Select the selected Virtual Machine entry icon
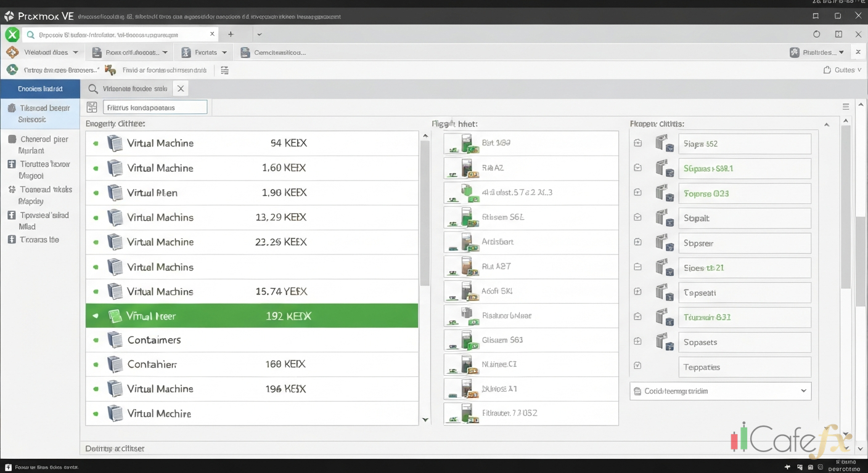Image resolution: width=868 pixels, height=473 pixels. click(115, 315)
